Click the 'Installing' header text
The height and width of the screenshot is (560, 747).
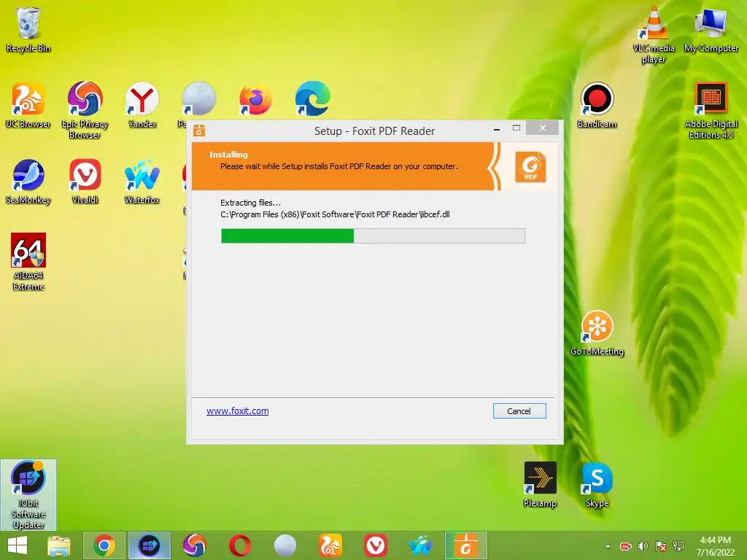click(228, 155)
